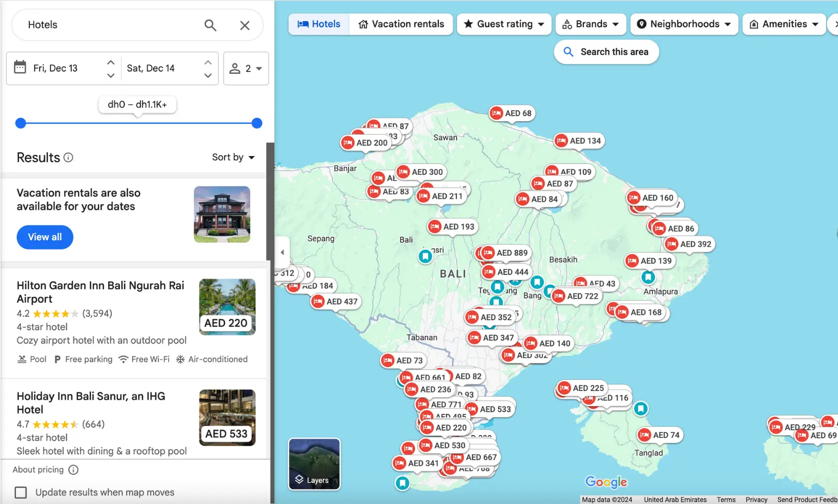Clear the Hotels search with X icon
Screen dimensions: 838x504
244,25
